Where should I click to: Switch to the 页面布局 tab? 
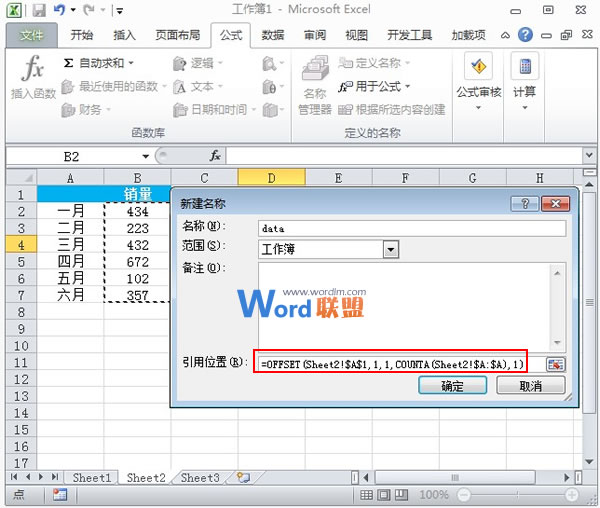(x=178, y=35)
